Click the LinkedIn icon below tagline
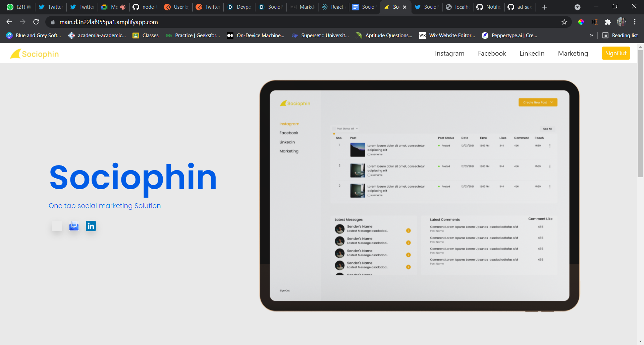The width and height of the screenshot is (644, 345). (91, 226)
